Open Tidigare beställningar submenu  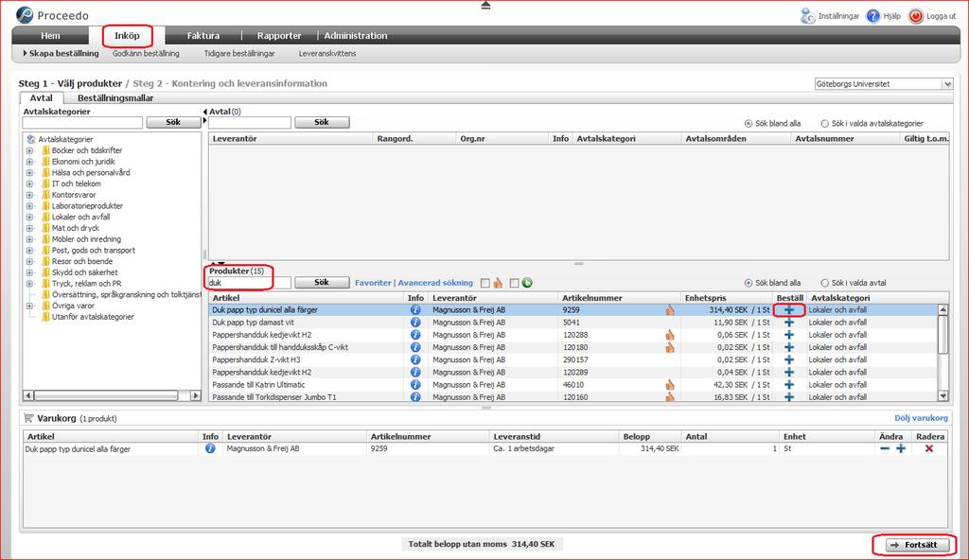[x=239, y=54]
